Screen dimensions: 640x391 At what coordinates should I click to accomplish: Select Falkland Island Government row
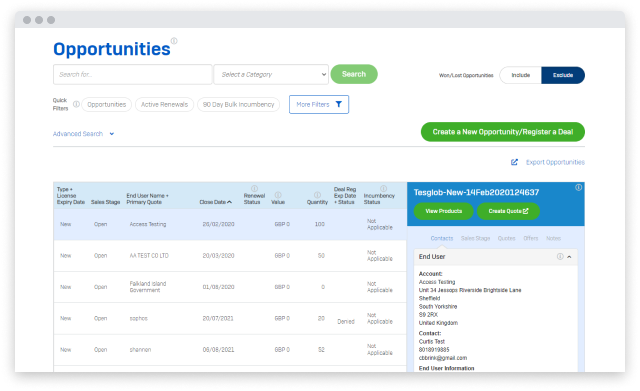230,287
